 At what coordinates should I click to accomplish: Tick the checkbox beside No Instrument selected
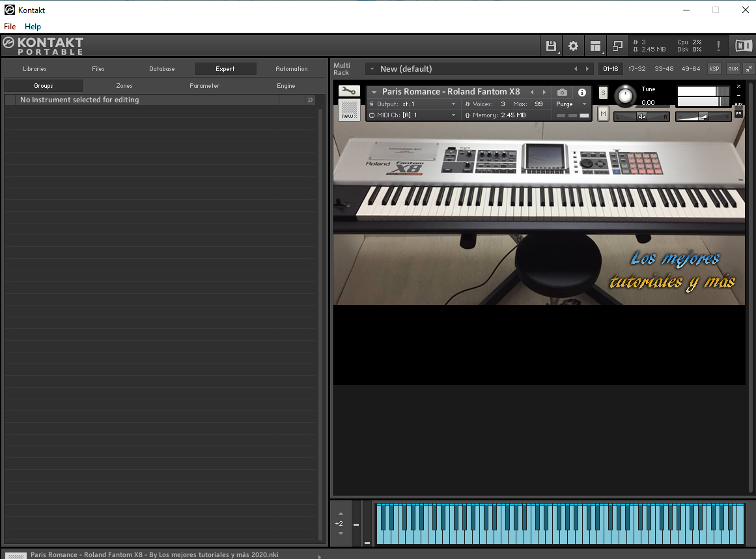pos(10,100)
